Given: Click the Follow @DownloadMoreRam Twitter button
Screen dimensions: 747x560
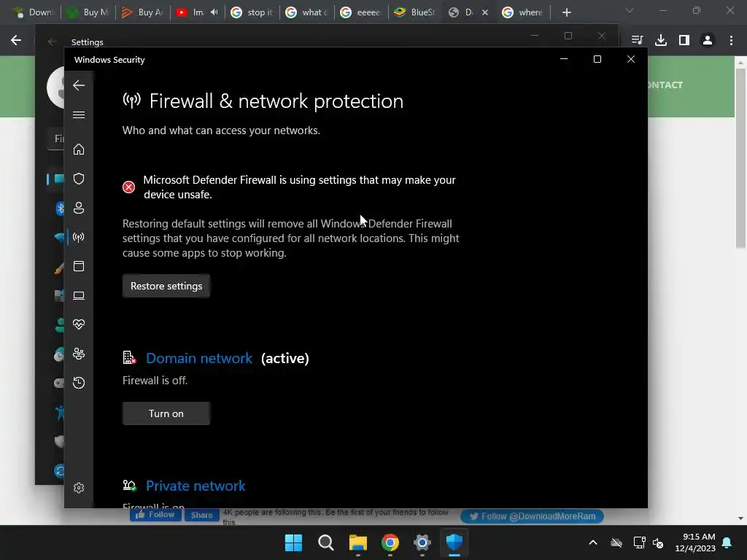Looking at the screenshot, I should tap(532, 516).
